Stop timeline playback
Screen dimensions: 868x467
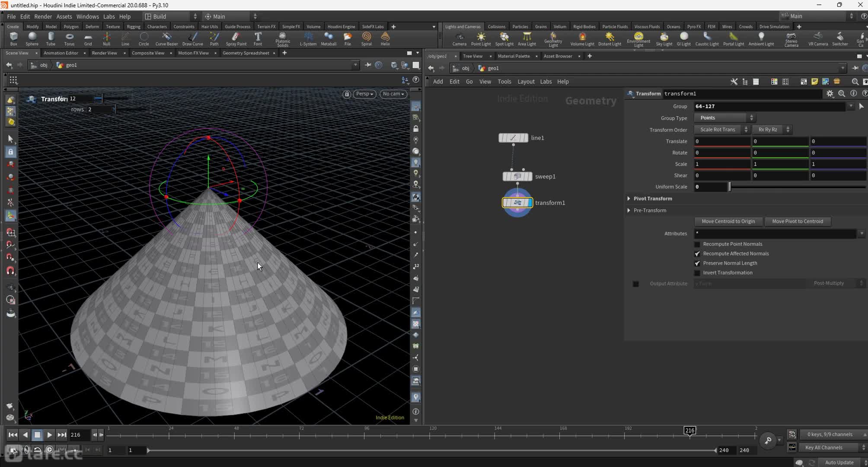[x=37, y=435]
